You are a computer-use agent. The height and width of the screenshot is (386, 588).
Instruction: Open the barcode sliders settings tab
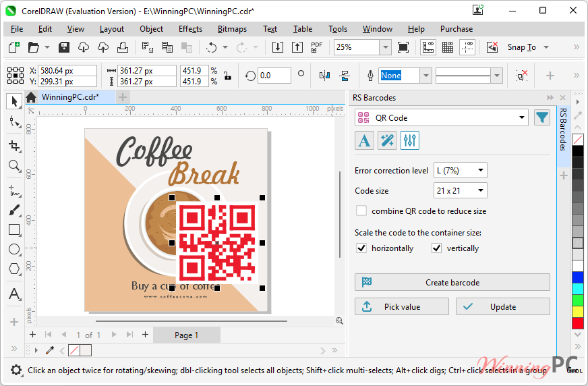coord(409,140)
